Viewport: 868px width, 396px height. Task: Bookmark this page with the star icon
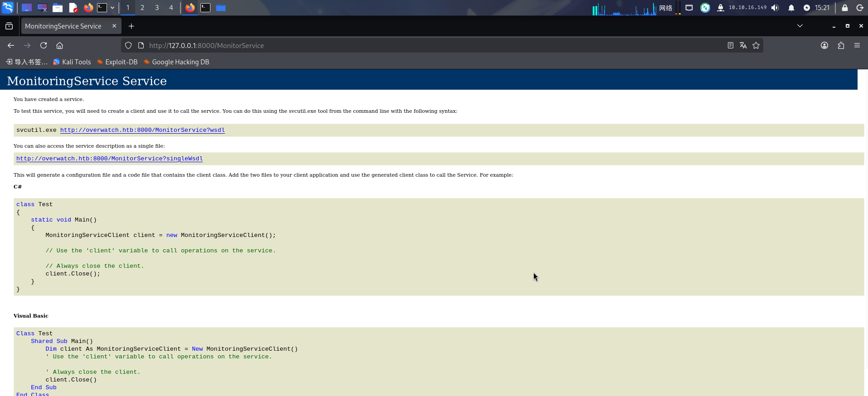pos(756,45)
